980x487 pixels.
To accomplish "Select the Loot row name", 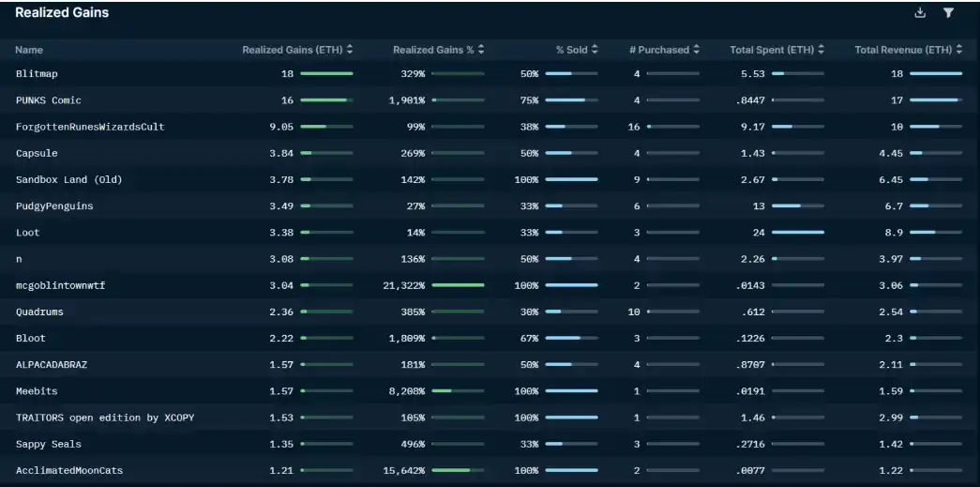I will (27, 233).
